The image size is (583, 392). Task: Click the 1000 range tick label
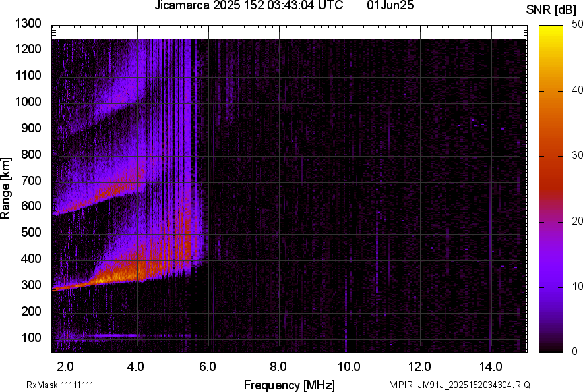[28, 101]
